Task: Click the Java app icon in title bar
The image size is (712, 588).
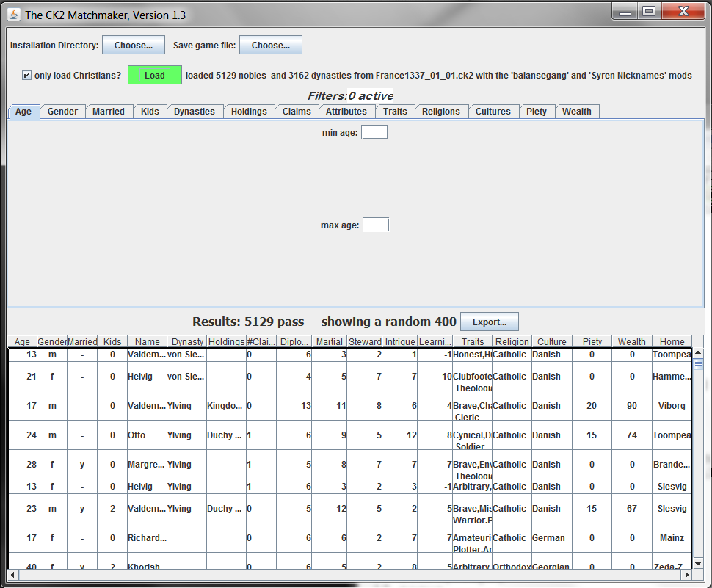Action: click(14, 15)
